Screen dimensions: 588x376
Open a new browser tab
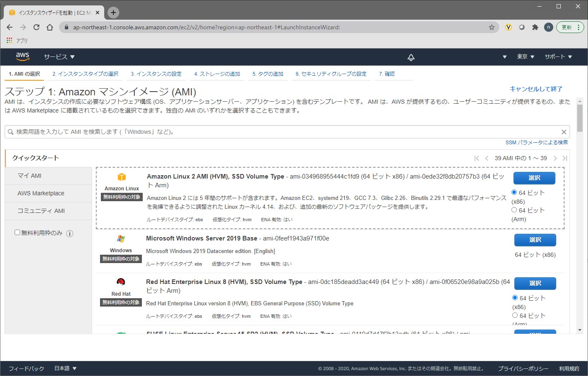click(113, 13)
